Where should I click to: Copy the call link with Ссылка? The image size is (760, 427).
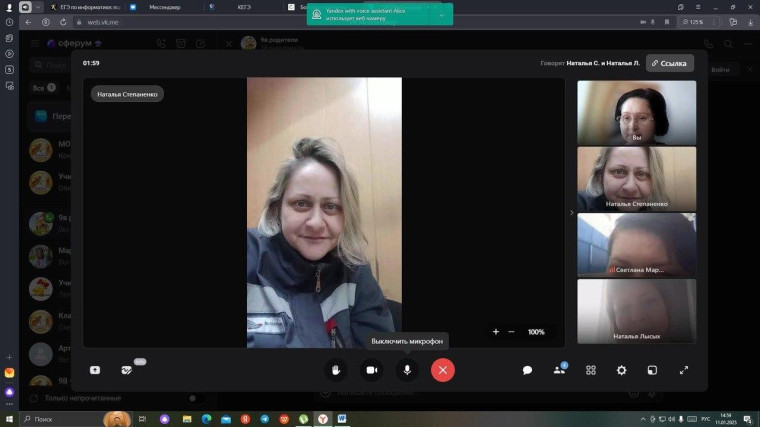pyautogui.click(x=669, y=63)
